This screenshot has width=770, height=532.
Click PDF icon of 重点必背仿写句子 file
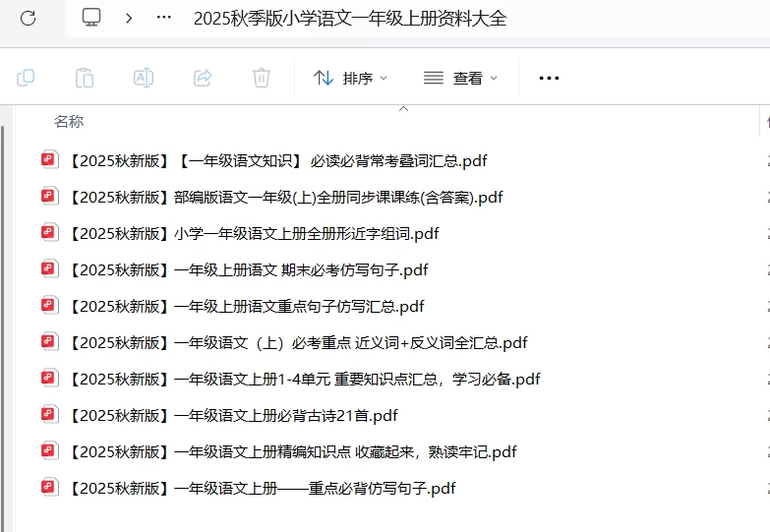tap(49, 487)
